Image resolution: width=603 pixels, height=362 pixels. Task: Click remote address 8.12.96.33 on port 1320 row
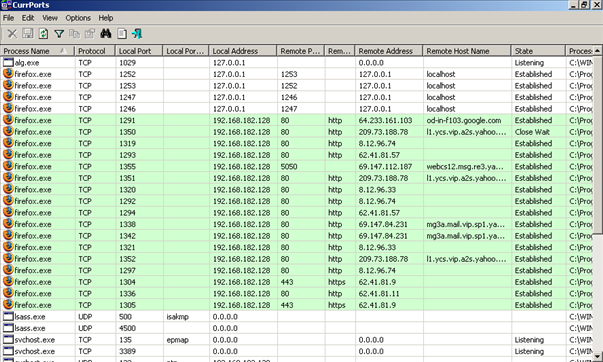(x=377, y=190)
